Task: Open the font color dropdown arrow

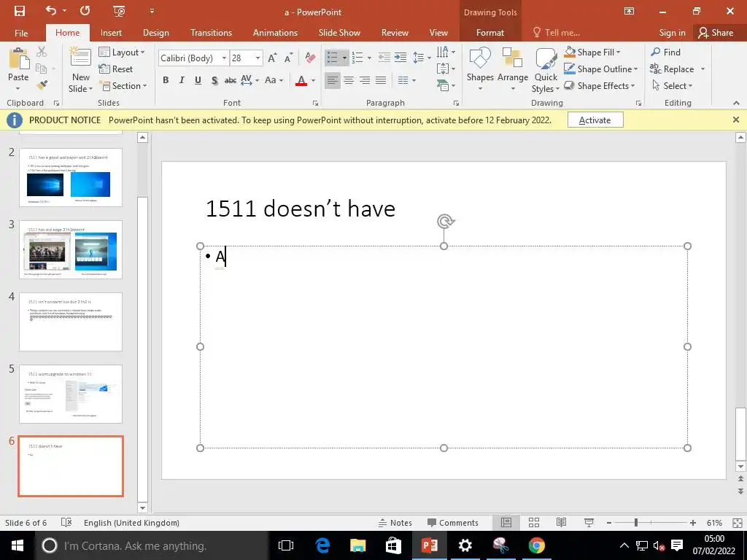Action: click(x=314, y=80)
